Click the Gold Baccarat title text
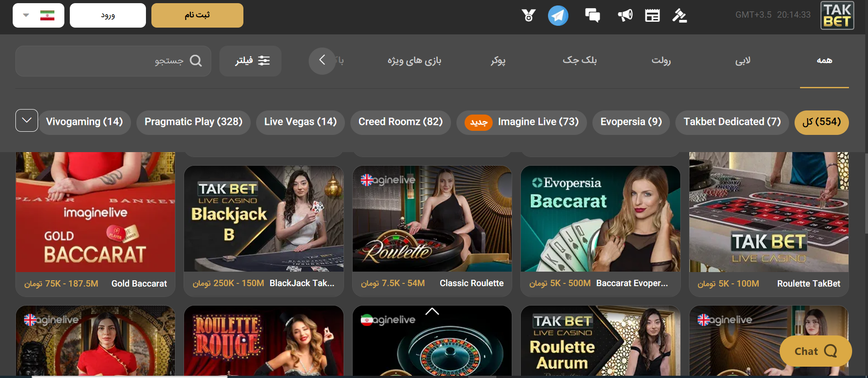Viewport: 868px width, 378px height. pos(139,284)
